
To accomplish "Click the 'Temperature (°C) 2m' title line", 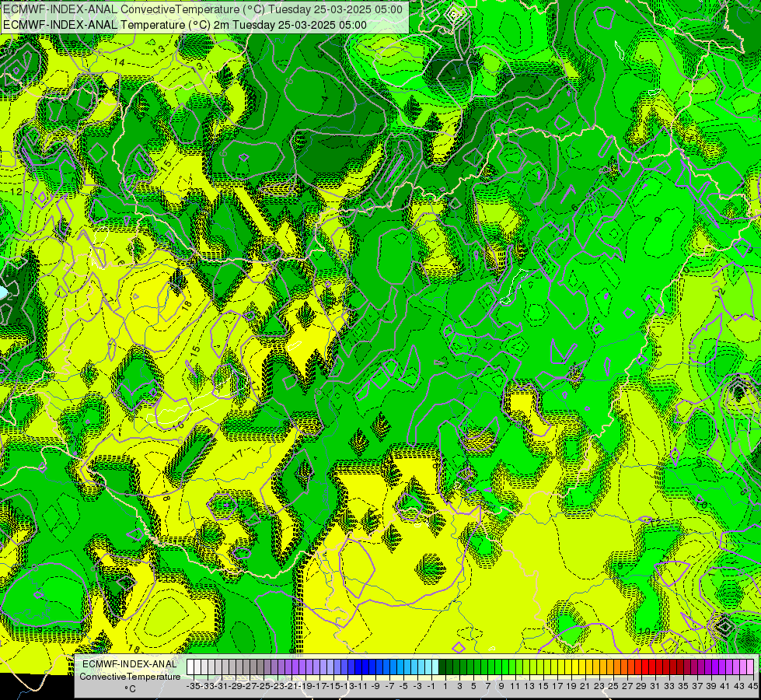I will (185, 25).
